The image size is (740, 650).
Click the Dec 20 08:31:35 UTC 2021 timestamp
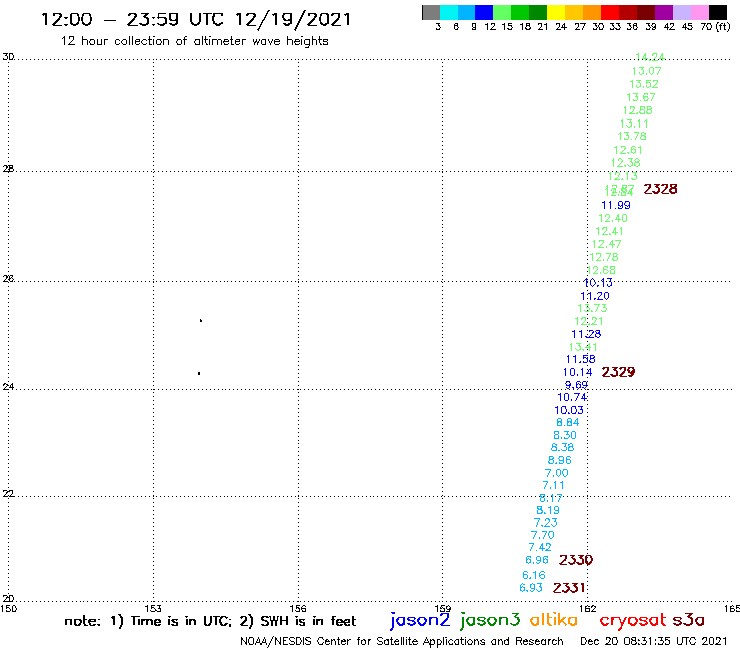654,641
